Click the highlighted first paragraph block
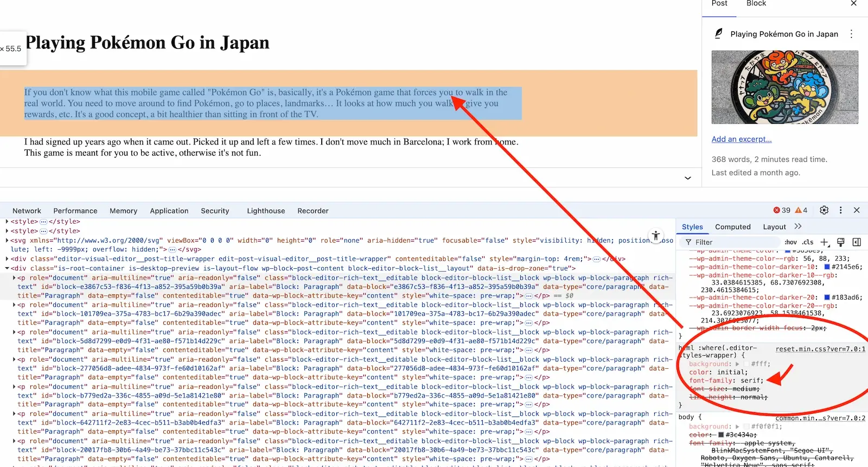The height and width of the screenshot is (467, 868). 273,103
